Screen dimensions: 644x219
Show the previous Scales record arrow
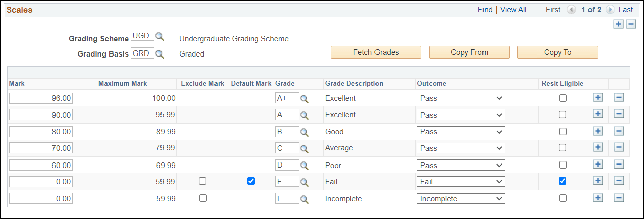pyautogui.click(x=571, y=10)
